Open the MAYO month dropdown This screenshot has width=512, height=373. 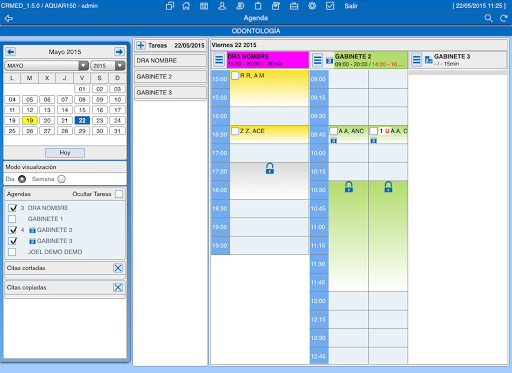(46, 66)
